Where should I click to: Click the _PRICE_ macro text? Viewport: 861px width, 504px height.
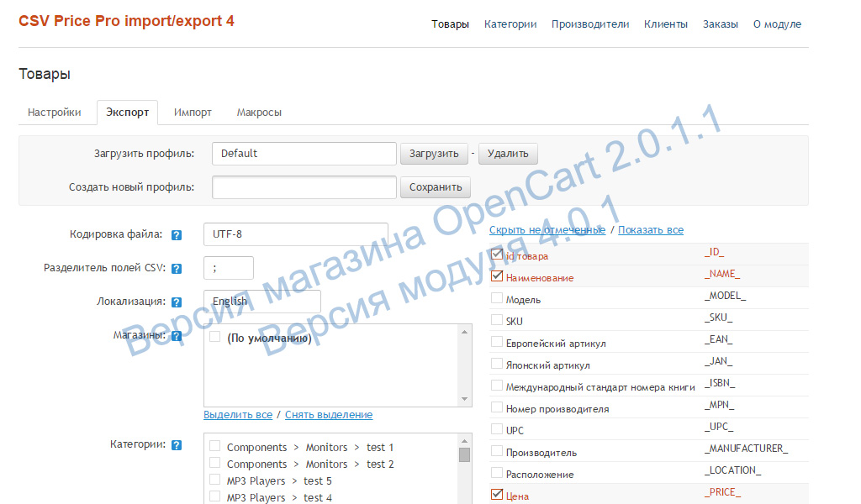coord(722,492)
